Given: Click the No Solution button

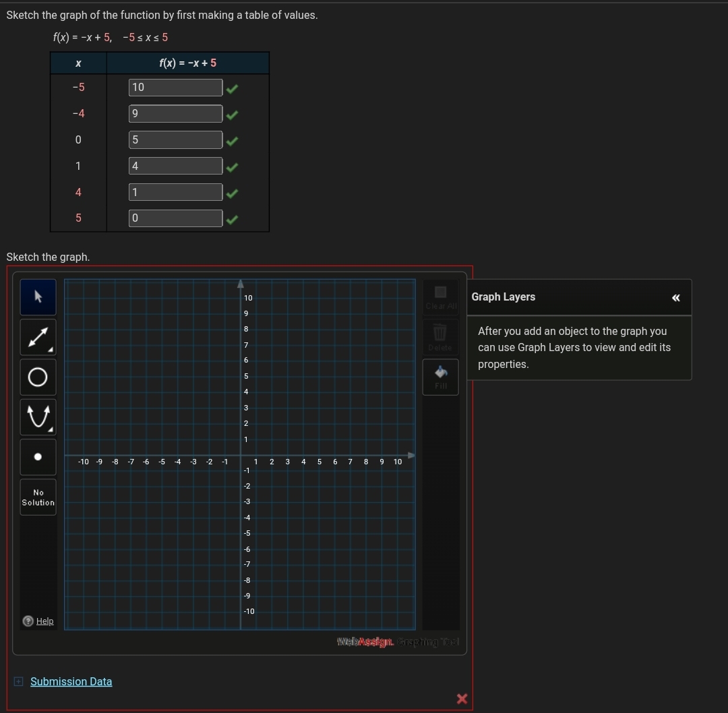Looking at the screenshot, I should (38, 497).
